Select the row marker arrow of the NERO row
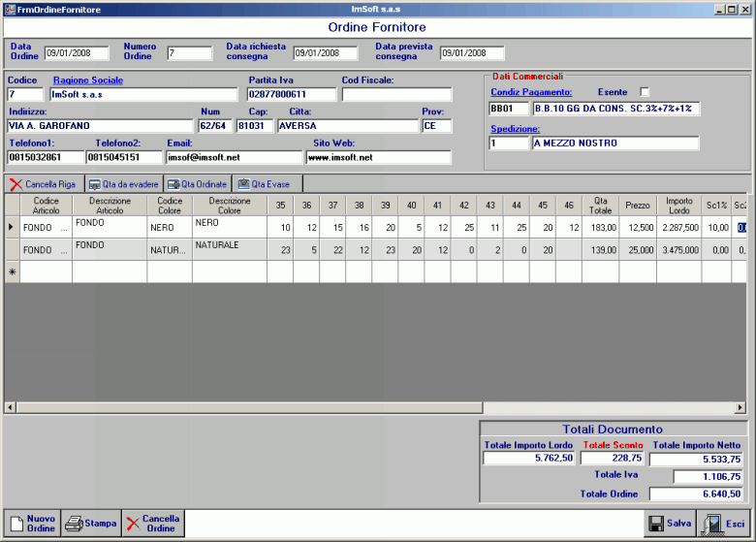This screenshot has width=756, height=542. point(11,227)
